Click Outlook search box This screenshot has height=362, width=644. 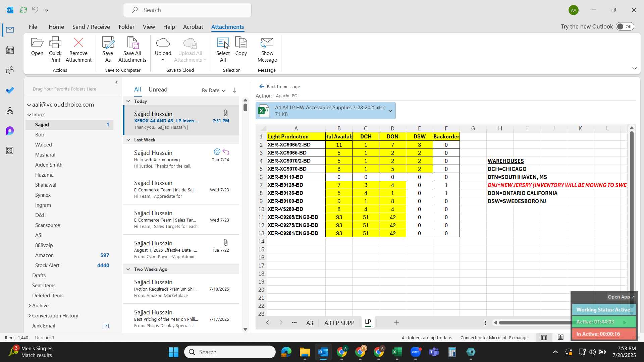pos(187,10)
